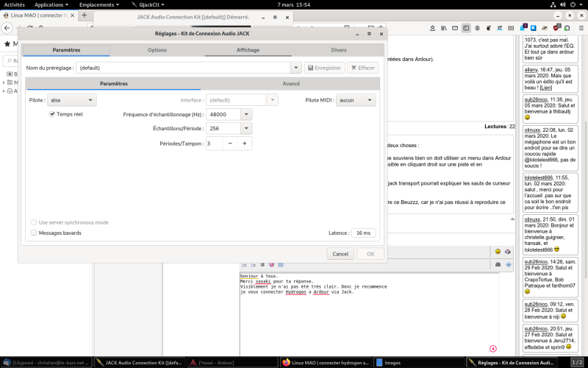Open the Activités overview
This screenshot has height=368, width=588.
pos(14,5)
